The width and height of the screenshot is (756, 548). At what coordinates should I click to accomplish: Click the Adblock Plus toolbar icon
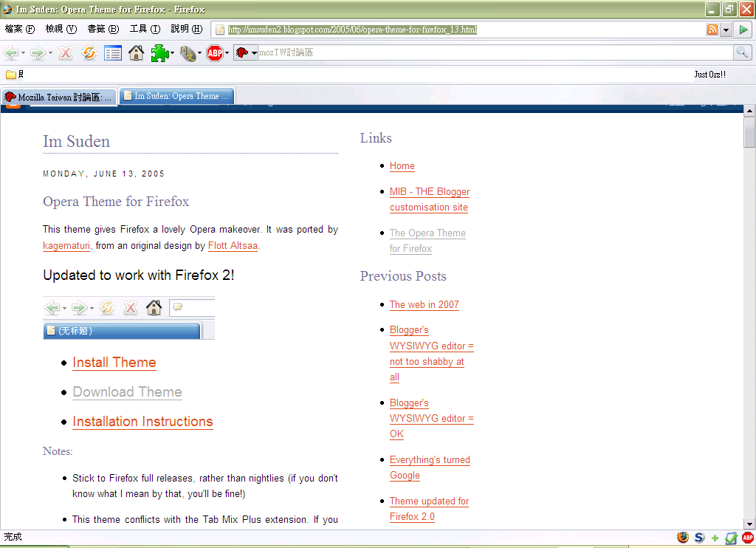coord(215,53)
